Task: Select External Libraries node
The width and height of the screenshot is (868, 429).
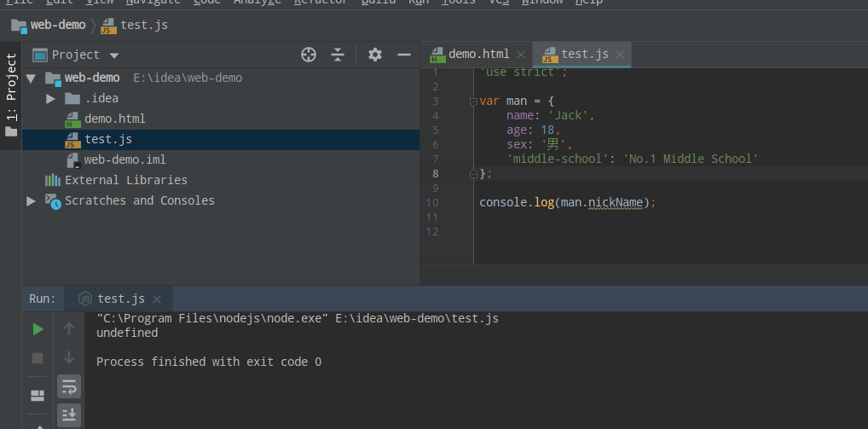Action: [x=126, y=180]
